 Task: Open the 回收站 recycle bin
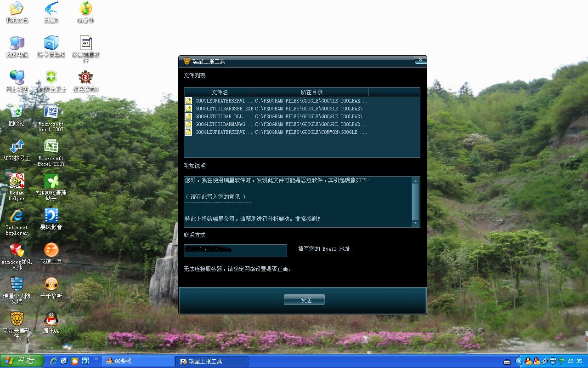click(x=17, y=115)
